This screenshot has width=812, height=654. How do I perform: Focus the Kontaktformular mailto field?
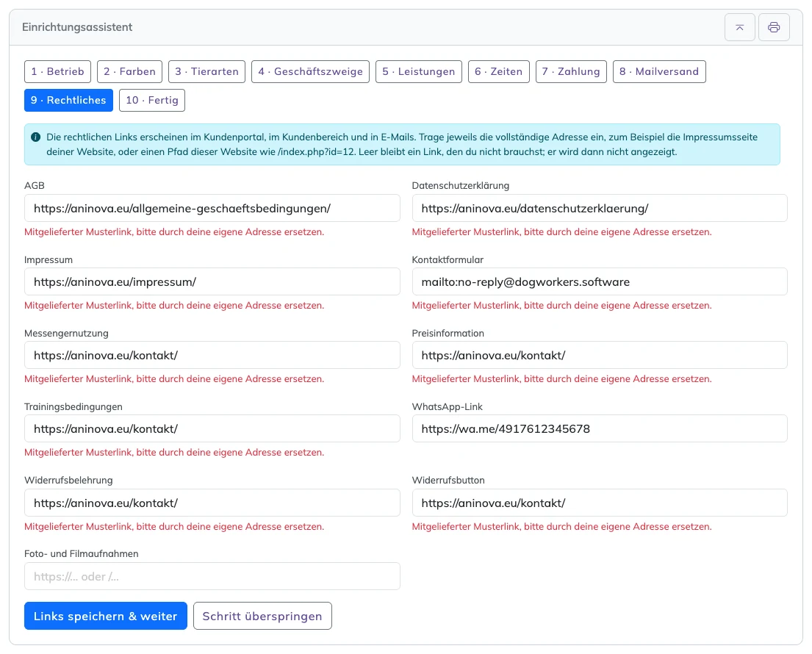click(600, 281)
